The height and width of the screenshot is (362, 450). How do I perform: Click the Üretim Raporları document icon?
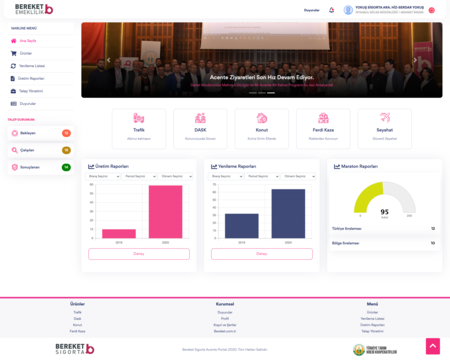tap(13, 79)
